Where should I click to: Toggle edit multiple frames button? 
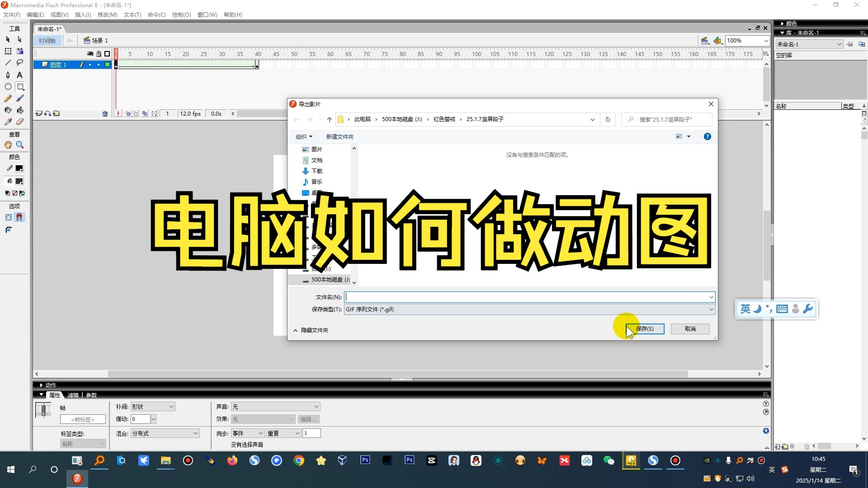pyautogui.click(x=145, y=114)
